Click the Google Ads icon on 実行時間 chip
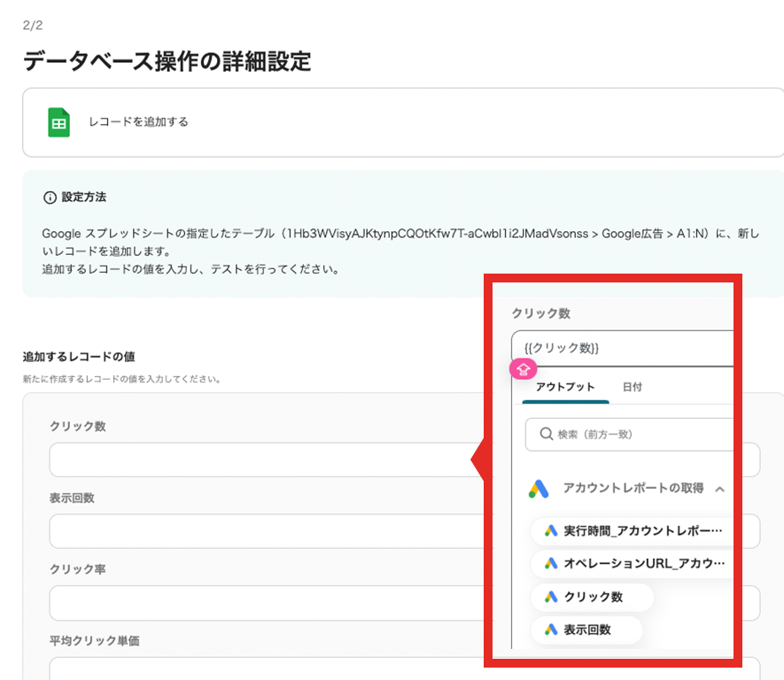The image size is (784, 680). click(551, 531)
